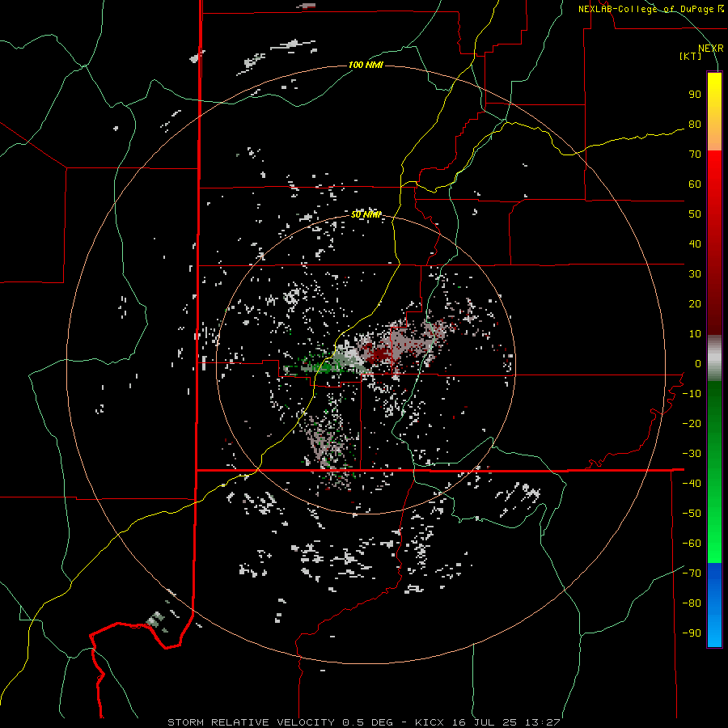728x728 pixels.
Task: Pick the bright green band near -60
Action: click(714, 545)
